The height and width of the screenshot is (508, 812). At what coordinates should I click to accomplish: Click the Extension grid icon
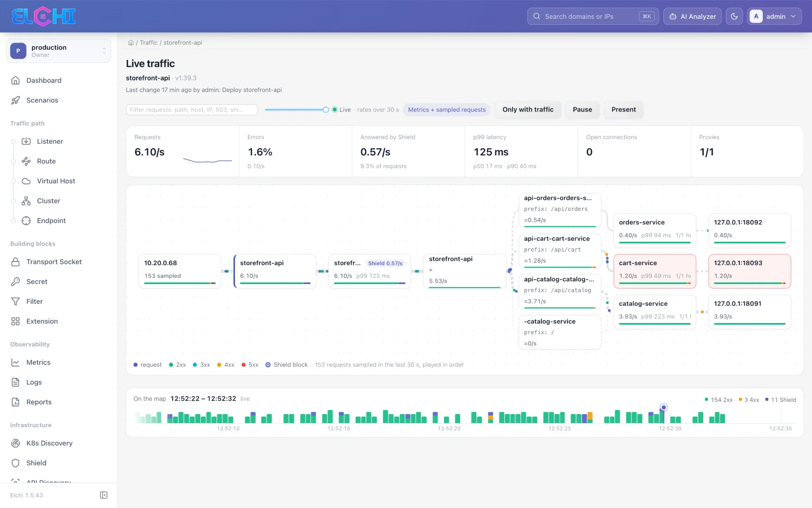pyautogui.click(x=15, y=322)
